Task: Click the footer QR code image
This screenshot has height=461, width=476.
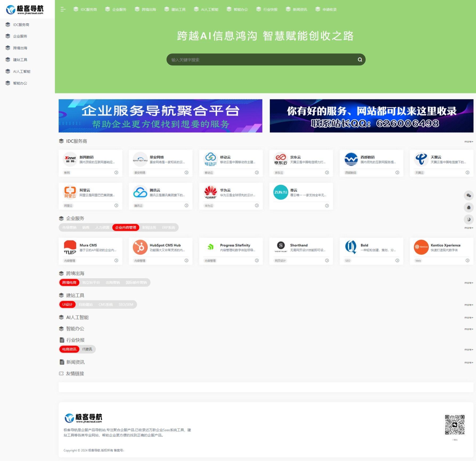Action: (x=455, y=425)
